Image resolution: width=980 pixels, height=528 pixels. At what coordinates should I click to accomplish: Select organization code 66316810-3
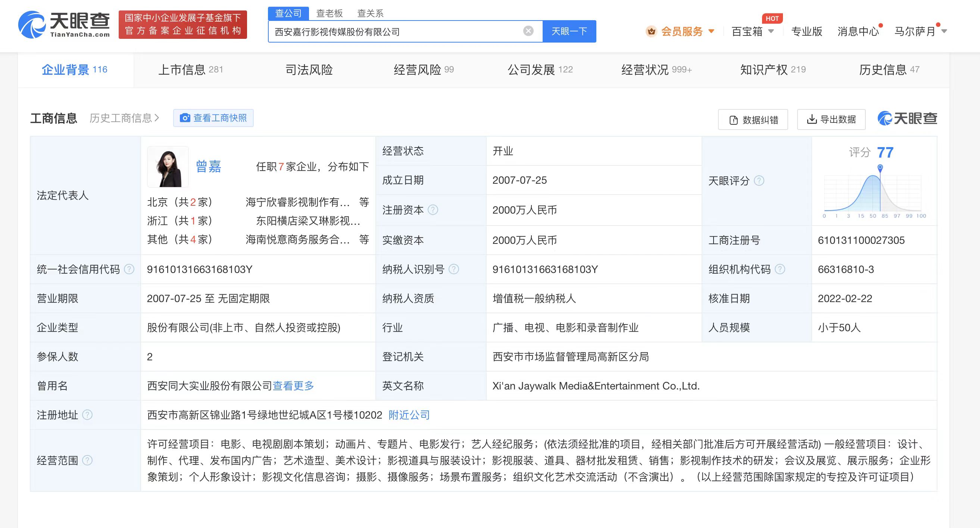(x=846, y=269)
